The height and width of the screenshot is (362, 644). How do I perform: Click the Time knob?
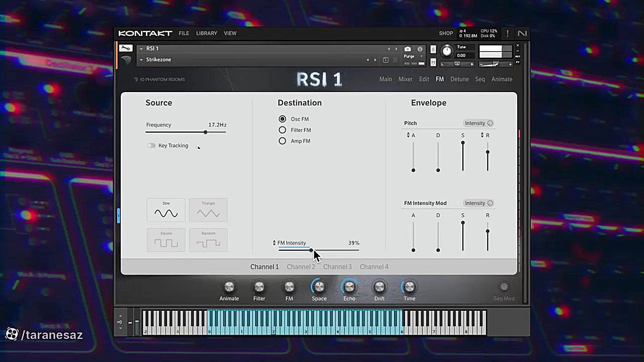410,287
